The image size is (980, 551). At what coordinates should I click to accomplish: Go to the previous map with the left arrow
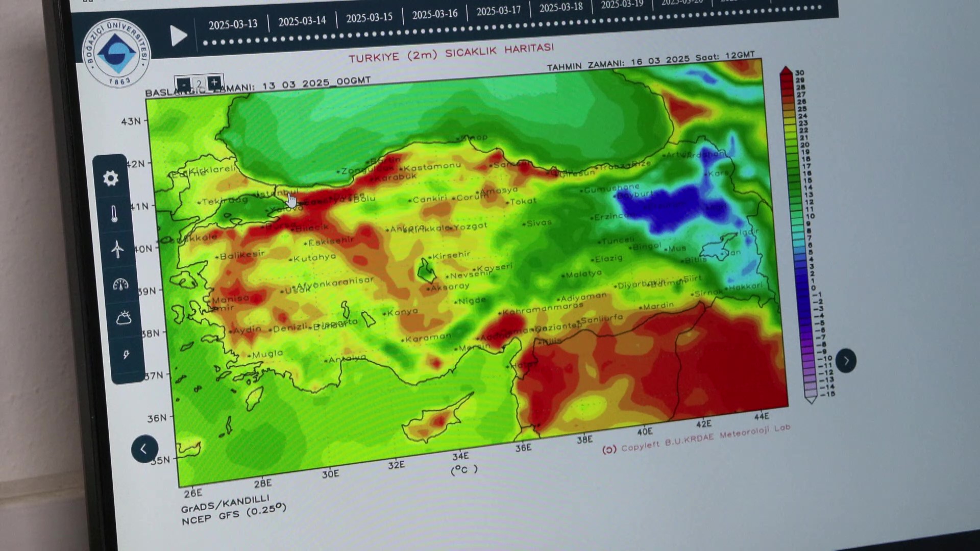[144, 449]
